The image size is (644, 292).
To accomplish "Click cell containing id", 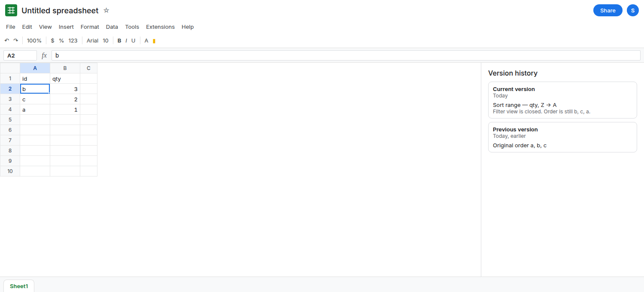I will (x=35, y=79).
